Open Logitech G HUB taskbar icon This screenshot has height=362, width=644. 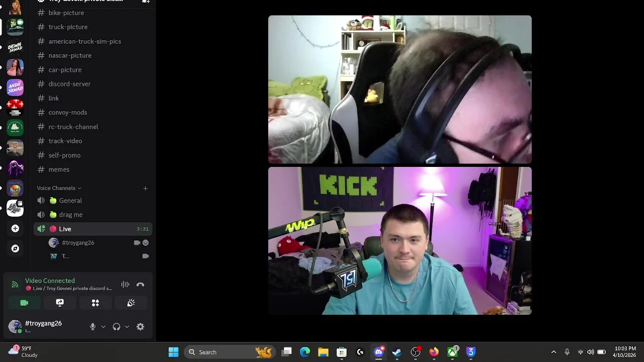(x=360, y=352)
